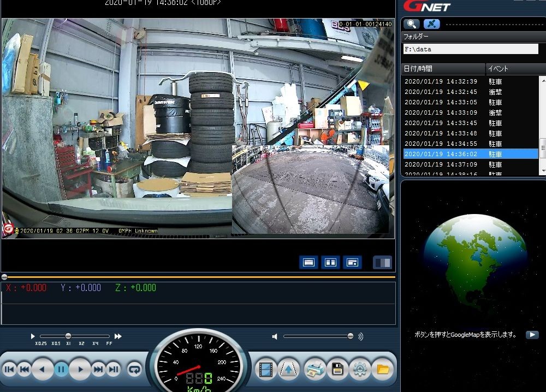Click the fast-forward next button
546x392 pixels.
98,370
